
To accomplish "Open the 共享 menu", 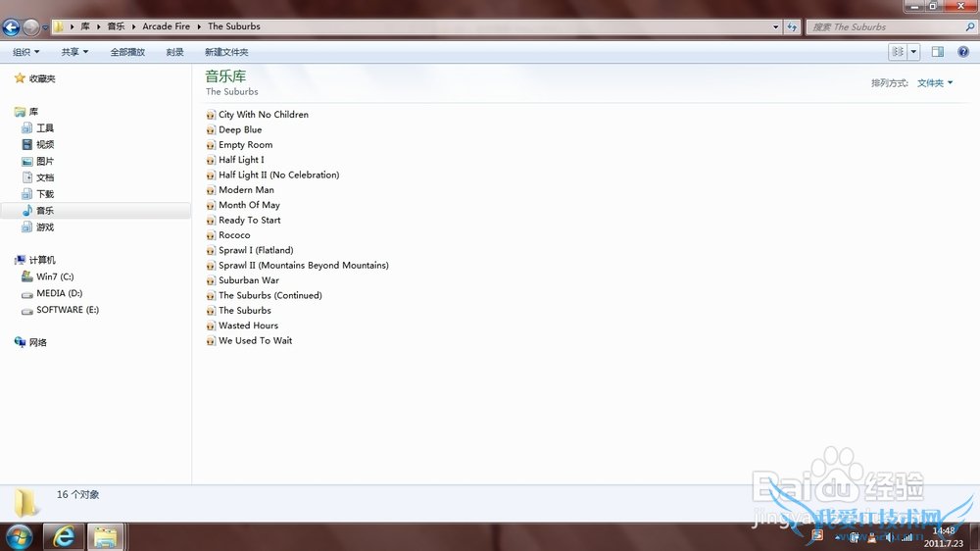I will point(74,52).
